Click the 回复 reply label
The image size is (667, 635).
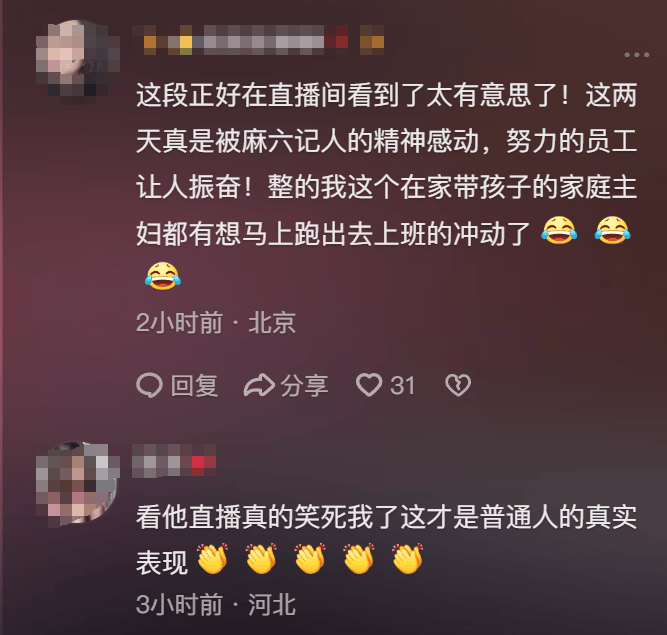(x=194, y=386)
